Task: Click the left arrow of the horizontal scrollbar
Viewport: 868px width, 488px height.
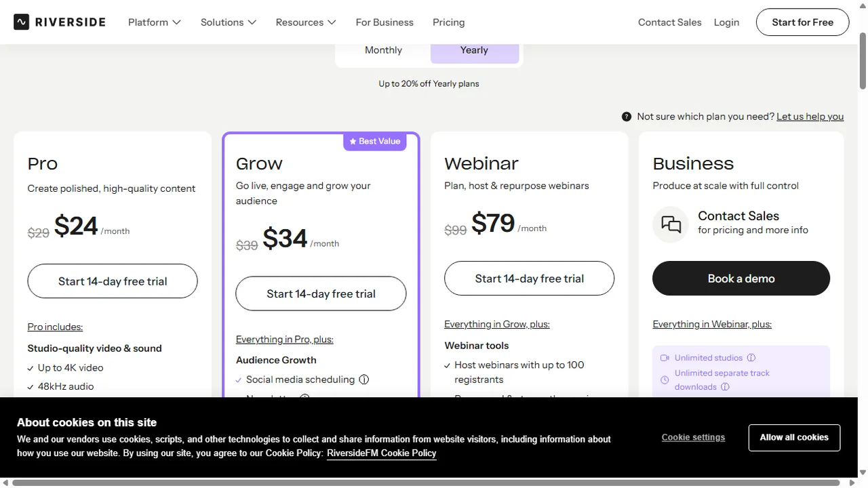Action: [x=5, y=483]
